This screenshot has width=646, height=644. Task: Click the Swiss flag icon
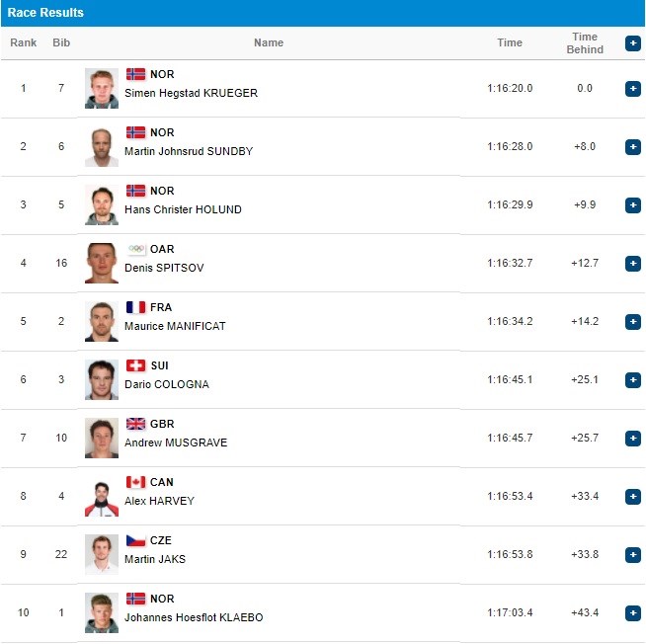(135, 365)
